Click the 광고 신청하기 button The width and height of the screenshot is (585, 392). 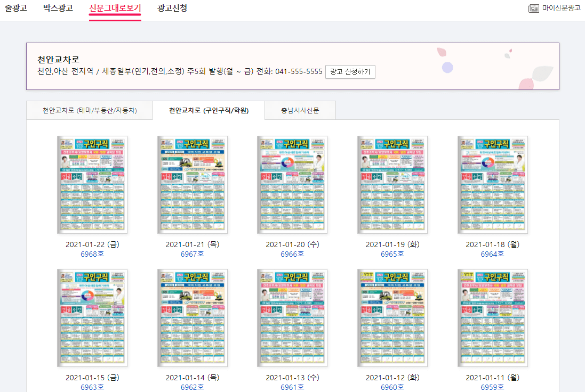350,71
